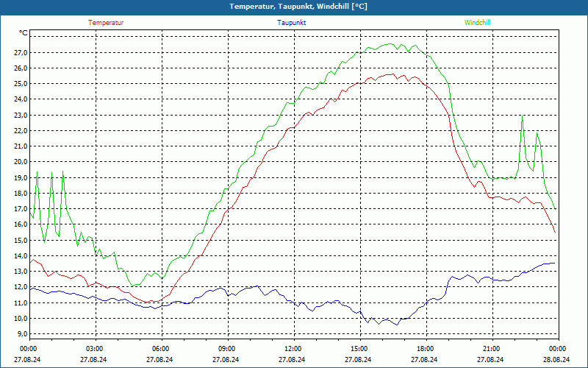Click the '25,0' y-axis value
Image resolution: width=588 pixels, height=368 pixels.
click(21, 84)
